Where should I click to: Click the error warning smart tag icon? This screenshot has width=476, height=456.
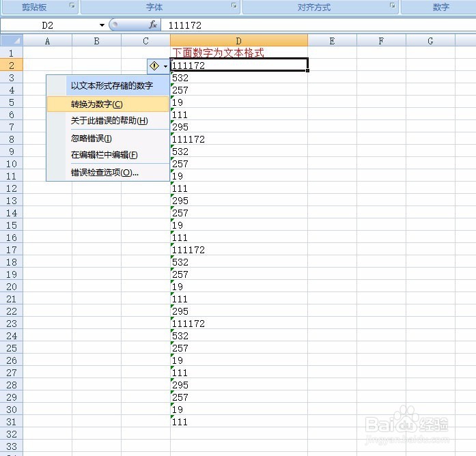tap(154, 66)
